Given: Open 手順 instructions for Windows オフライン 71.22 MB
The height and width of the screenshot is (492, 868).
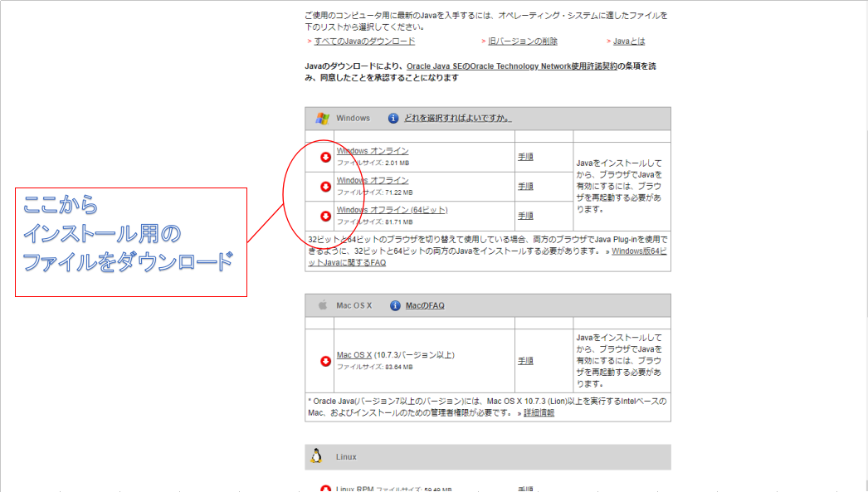Looking at the screenshot, I should point(525,187).
